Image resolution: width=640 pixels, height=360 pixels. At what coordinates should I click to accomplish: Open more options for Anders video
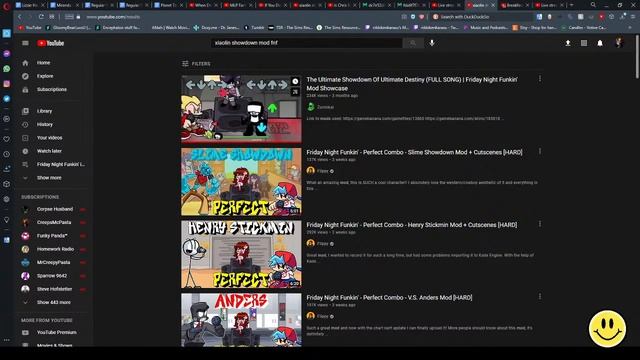(540, 297)
